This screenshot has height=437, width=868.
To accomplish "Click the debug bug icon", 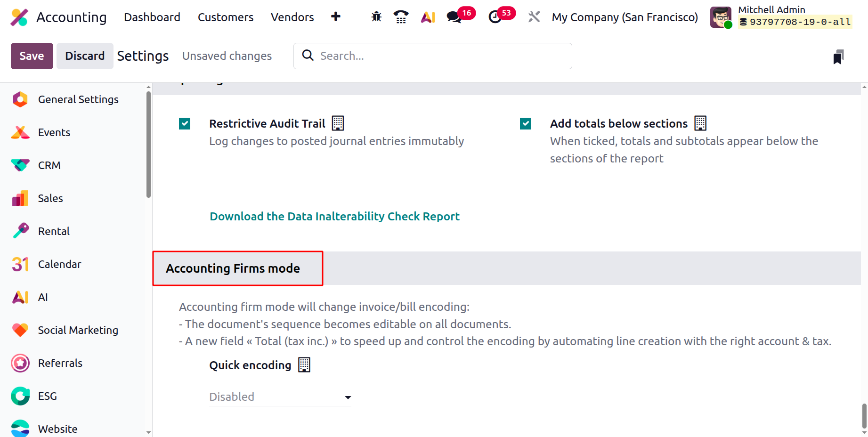I will [376, 17].
